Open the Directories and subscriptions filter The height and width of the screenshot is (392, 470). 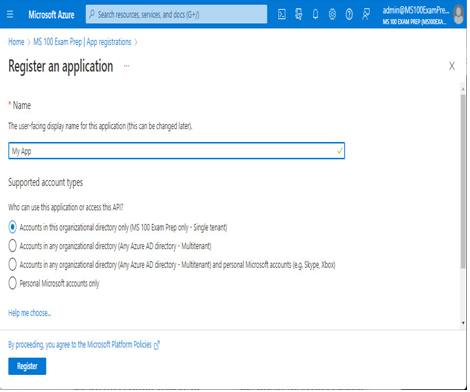coord(299,14)
